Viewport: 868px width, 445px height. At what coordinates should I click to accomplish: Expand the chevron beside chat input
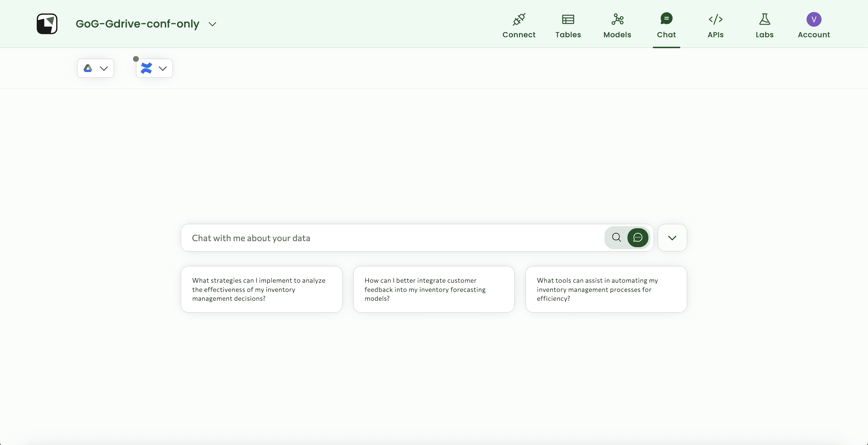(x=672, y=238)
